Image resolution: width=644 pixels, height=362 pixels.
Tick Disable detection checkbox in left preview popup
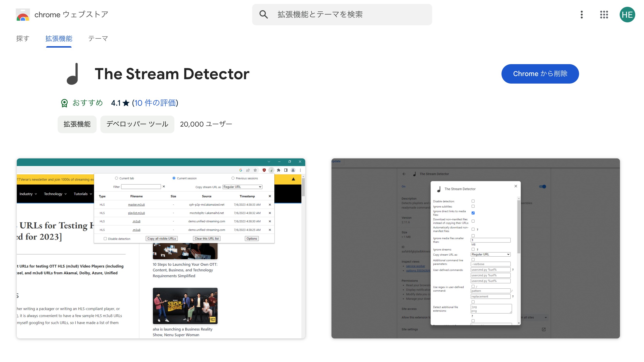[x=105, y=239]
